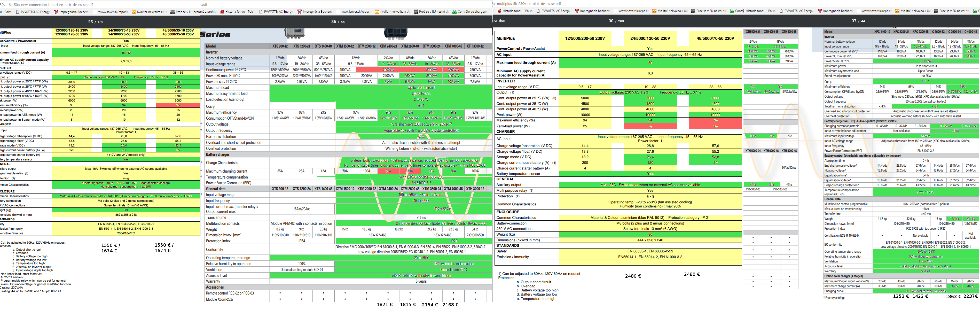The image size is (980, 310).
Task: Open Impregnácia Bochemi bookmark in connection-board PDF window
Action: coord(74,12)
